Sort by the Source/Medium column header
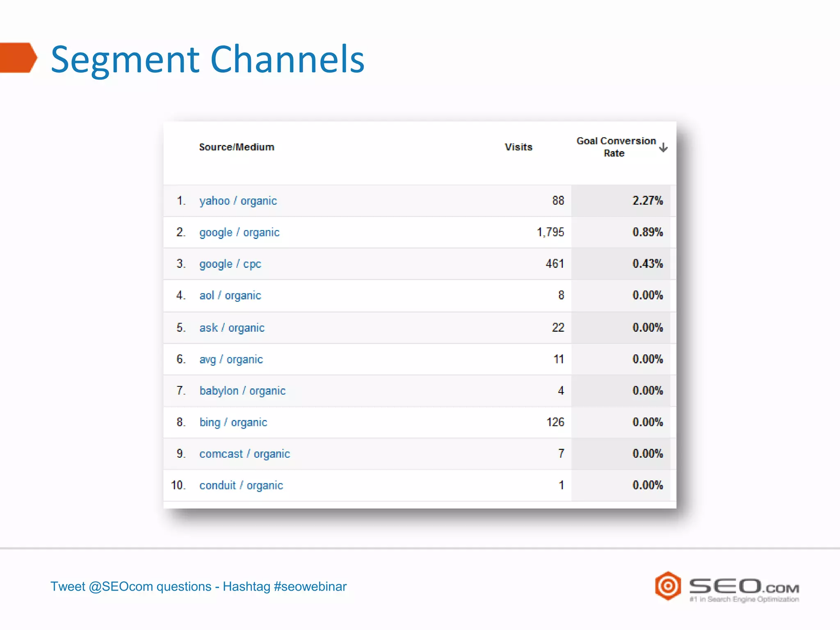Viewport: 840px width, 630px height. pos(237,147)
